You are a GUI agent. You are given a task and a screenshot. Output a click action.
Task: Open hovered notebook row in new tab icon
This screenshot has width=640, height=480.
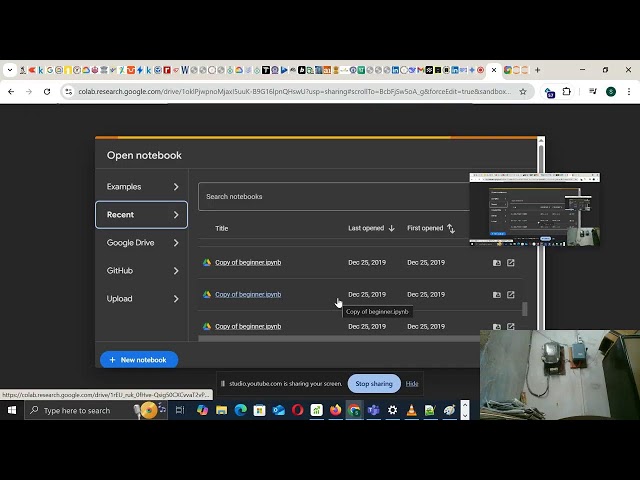coord(511,294)
